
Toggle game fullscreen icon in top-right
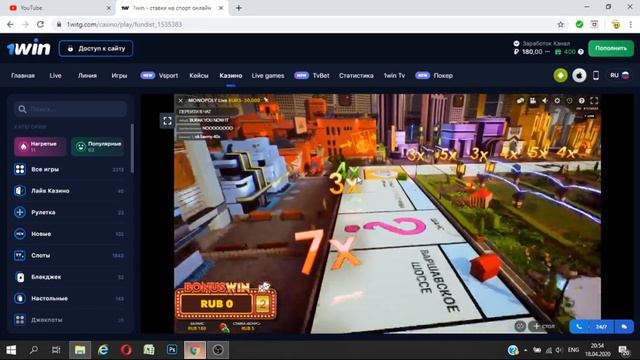click(x=594, y=100)
